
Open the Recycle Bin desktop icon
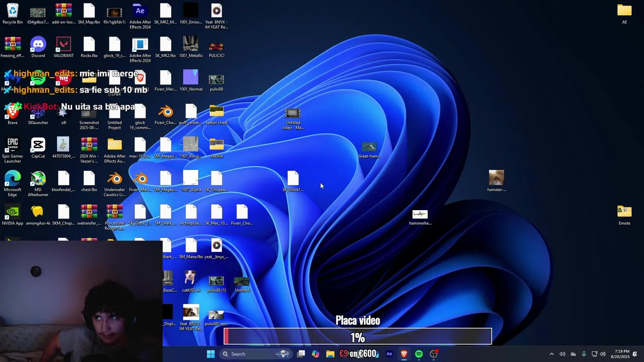(x=13, y=14)
